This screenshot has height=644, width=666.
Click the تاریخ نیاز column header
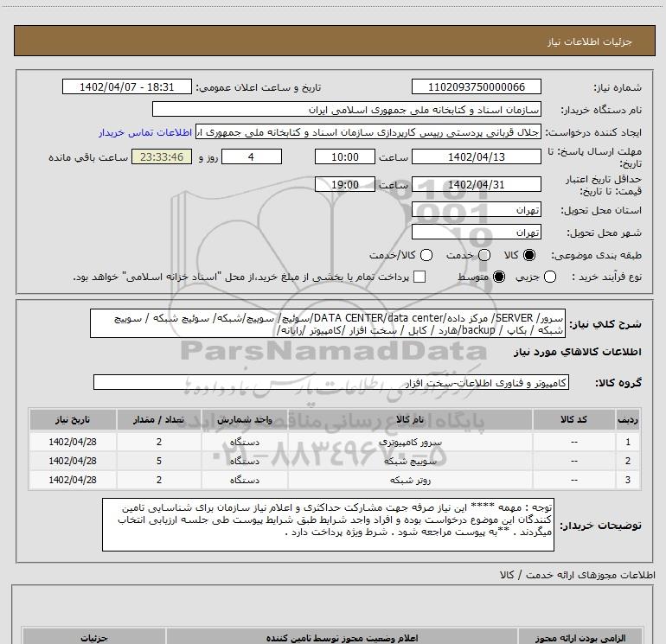[x=73, y=419]
